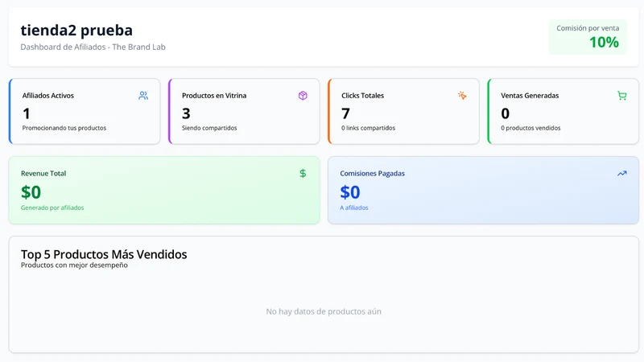The image size is (644, 362).
Task: Click the 'Clicks Totales' label
Action: [x=363, y=96]
